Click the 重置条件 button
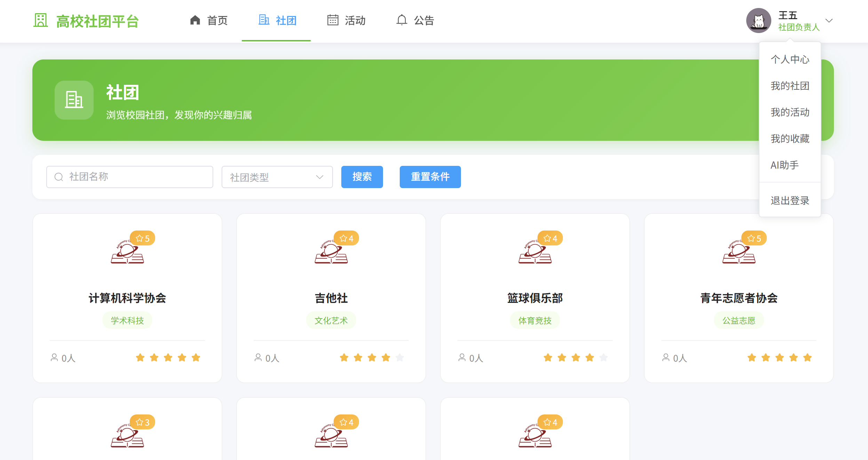868x460 pixels. point(430,177)
